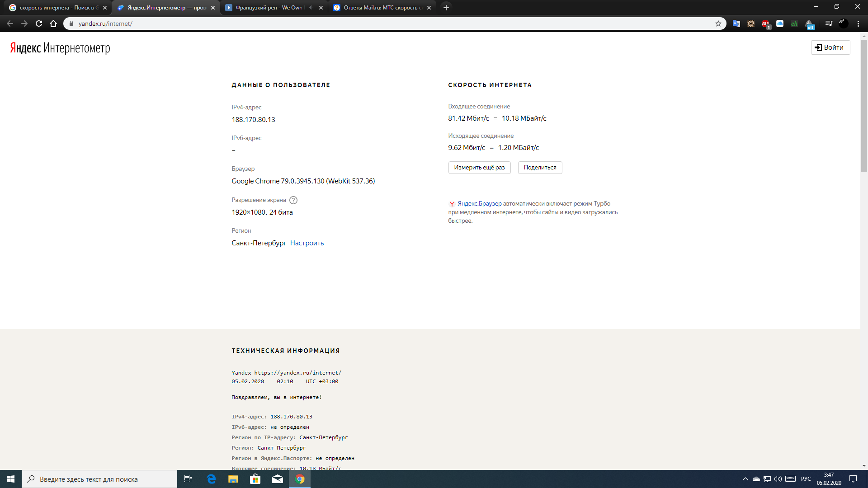Close the Французский реп tab

pyautogui.click(x=321, y=8)
